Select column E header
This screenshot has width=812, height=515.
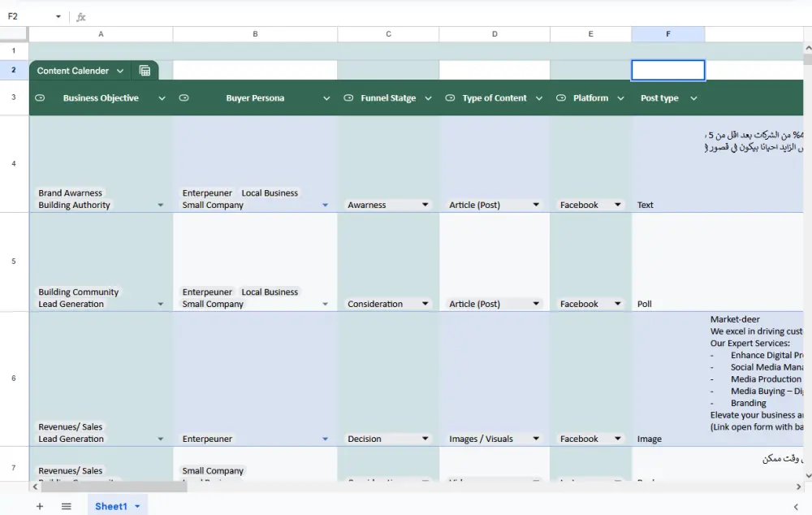point(591,33)
